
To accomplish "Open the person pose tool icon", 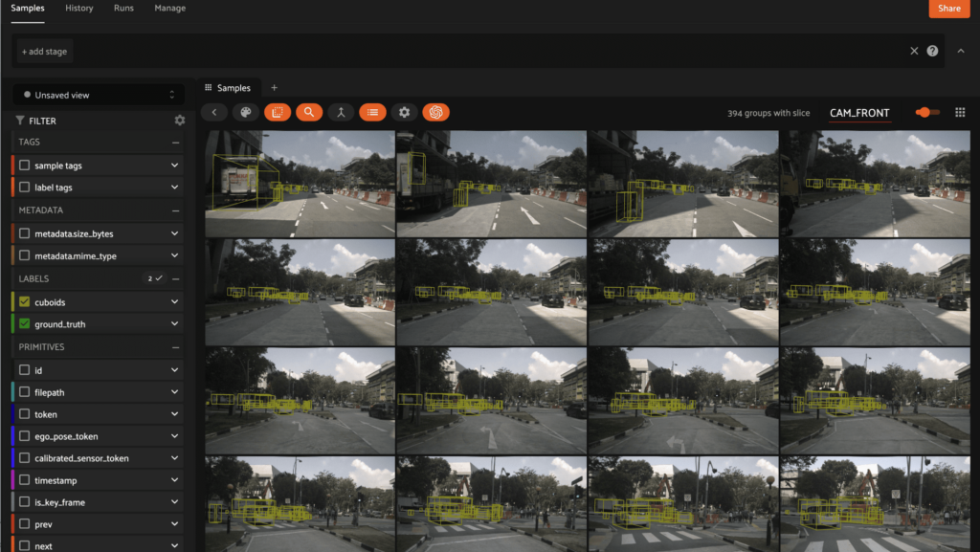I will (x=341, y=112).
